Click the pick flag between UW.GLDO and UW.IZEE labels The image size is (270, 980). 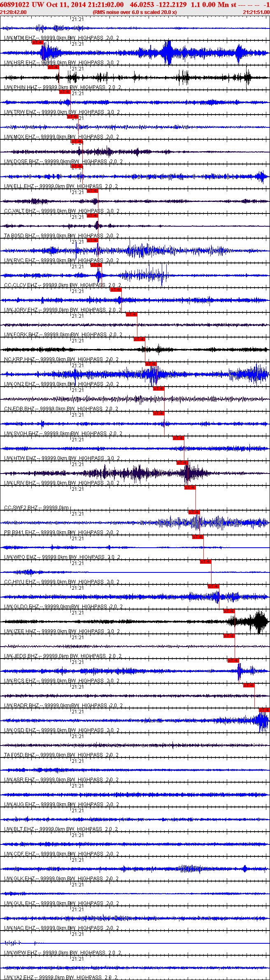(x=229, y=611)
